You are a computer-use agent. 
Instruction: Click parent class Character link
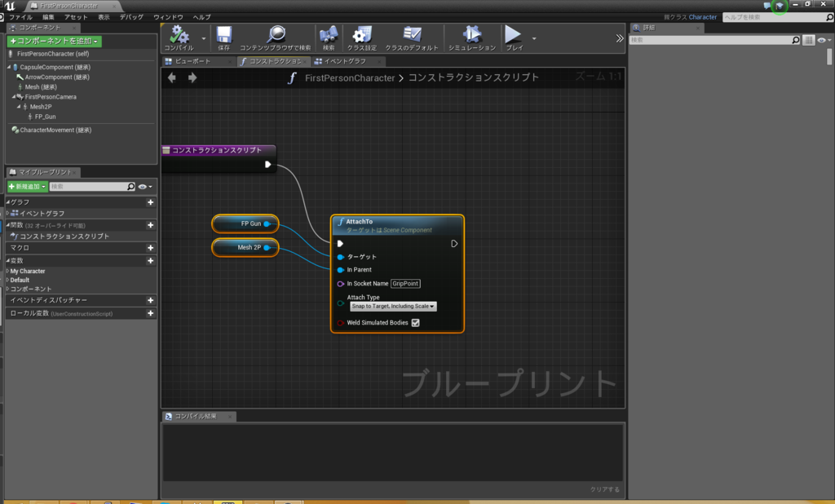pyautogui.click(x=703, y=17)
